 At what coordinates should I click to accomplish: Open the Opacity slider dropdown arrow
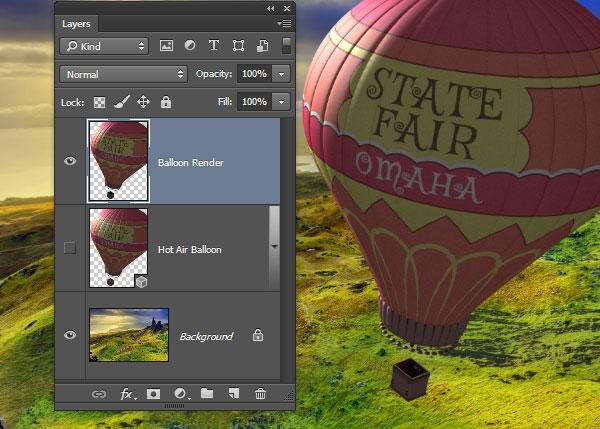[x=281, y=74]
